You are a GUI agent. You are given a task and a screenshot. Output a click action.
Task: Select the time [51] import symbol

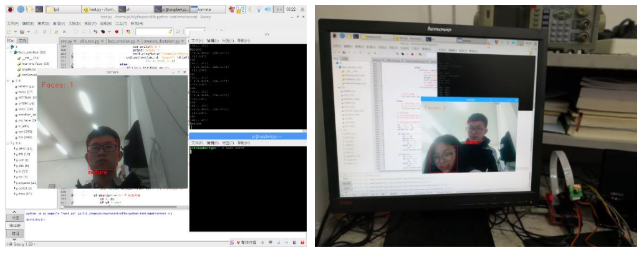click(x=25, y=194)
